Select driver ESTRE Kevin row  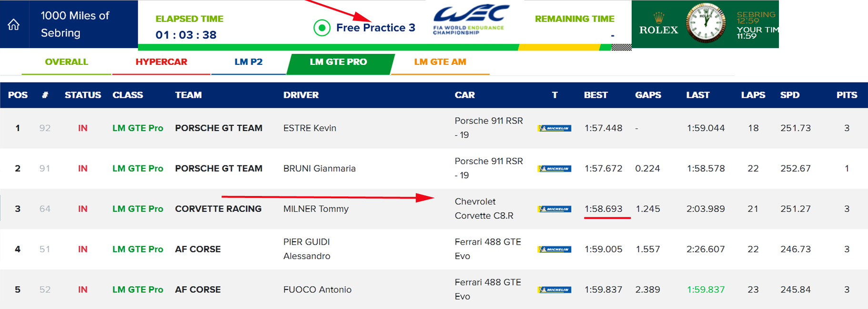point(310,128)
